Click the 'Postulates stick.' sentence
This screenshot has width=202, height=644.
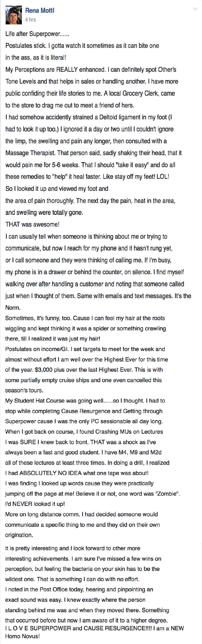tap(26, 46)
